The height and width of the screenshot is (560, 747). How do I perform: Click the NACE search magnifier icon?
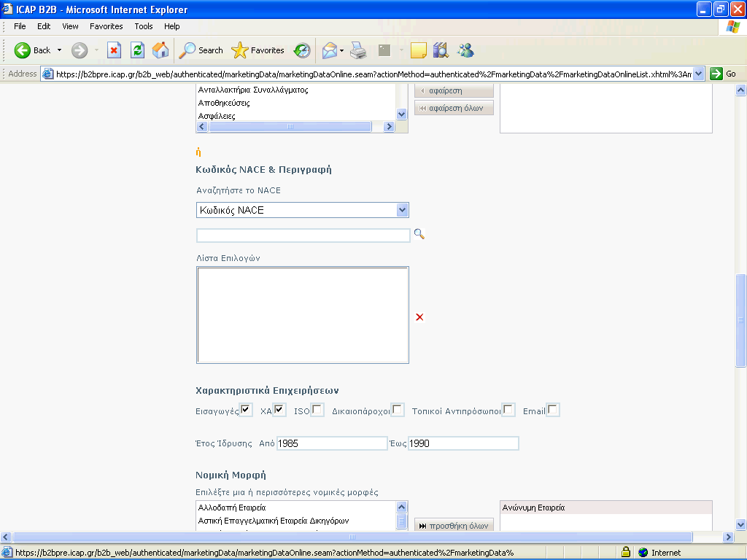419,234
